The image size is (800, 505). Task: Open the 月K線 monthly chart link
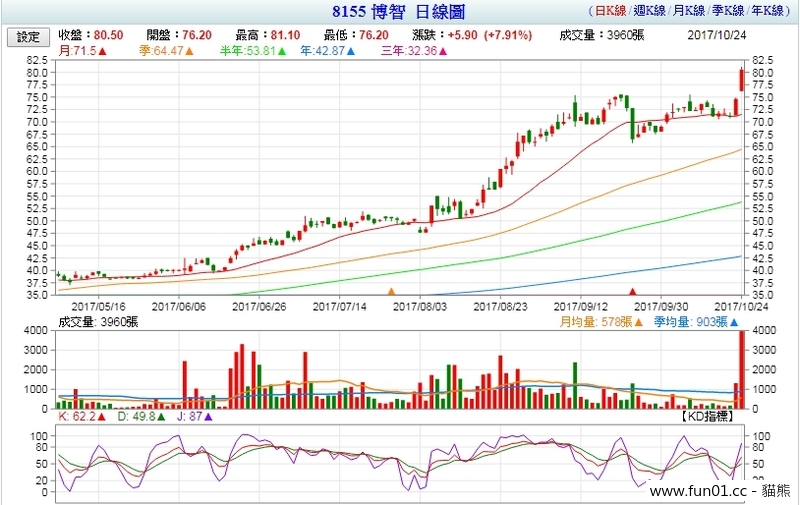tap(687, 13)
